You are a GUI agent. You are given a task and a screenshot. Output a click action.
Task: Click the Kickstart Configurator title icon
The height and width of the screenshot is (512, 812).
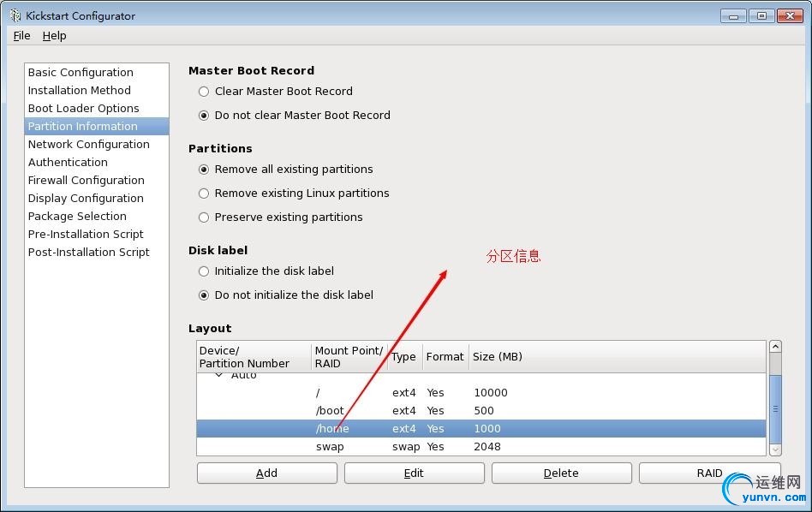coord(15,15)
